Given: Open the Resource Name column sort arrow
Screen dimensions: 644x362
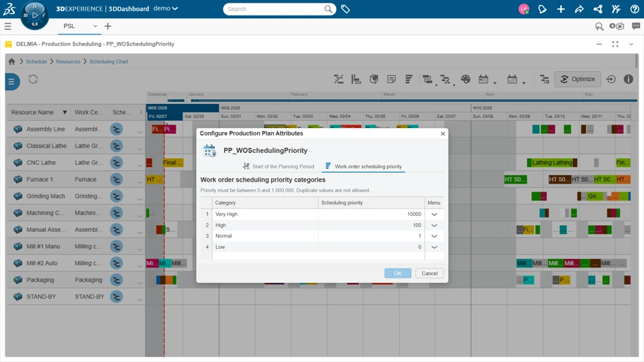Looking at the screenshot, I should coord(64,113).
